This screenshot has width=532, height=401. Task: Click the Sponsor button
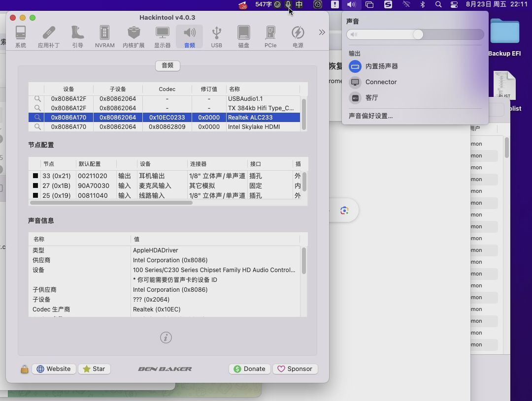(x=295, y=369)
